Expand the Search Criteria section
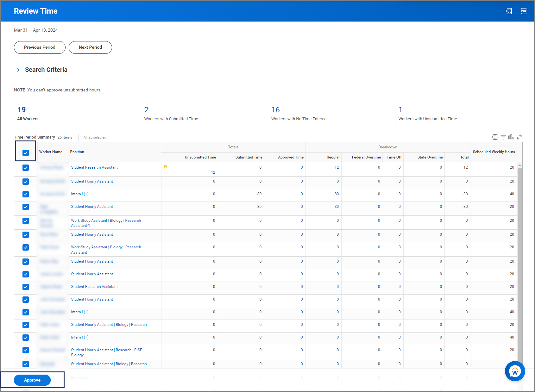535x392 pixels. 18,70
